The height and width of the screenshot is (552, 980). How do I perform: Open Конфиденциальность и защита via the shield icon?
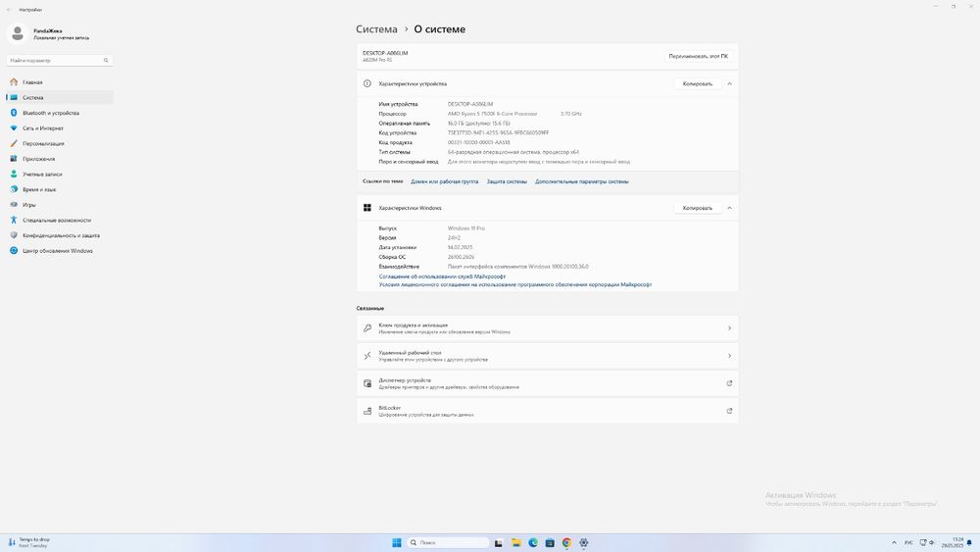tap(14, 235)
